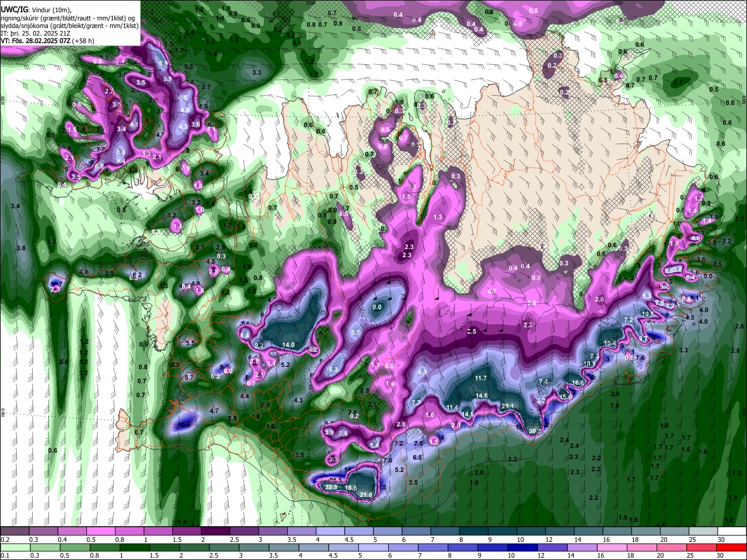The width and height of the screenshot is (747, 560).
Task: Click the 14.0 precipitation value on the map
Action: coord(288,345)
